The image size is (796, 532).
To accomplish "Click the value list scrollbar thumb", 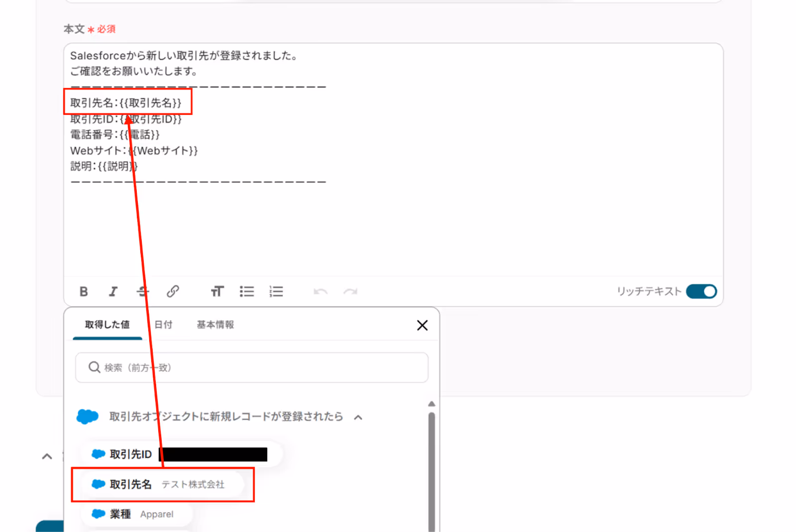I will [431, 472].
